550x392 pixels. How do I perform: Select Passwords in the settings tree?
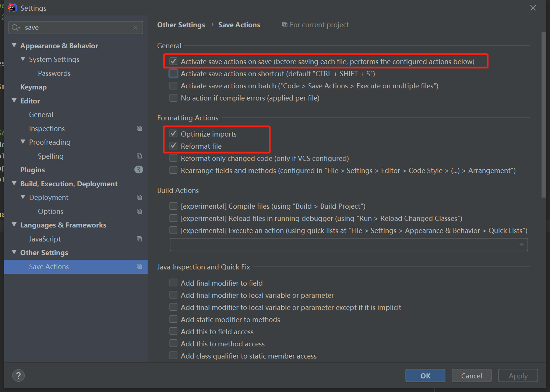coord(54,73)
